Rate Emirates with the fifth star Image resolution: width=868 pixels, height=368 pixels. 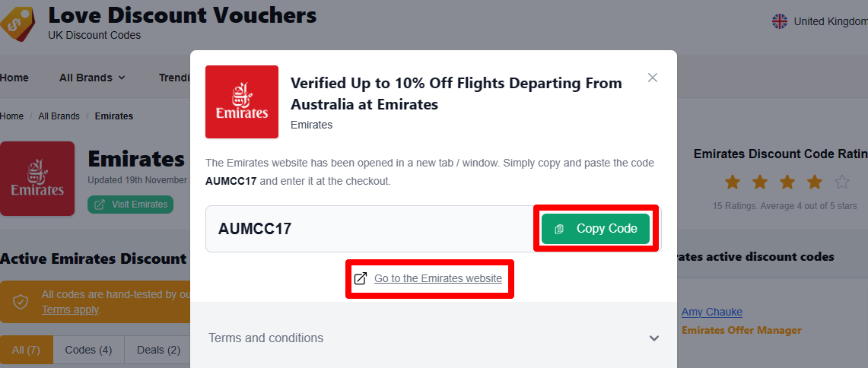tap(841, 182)
